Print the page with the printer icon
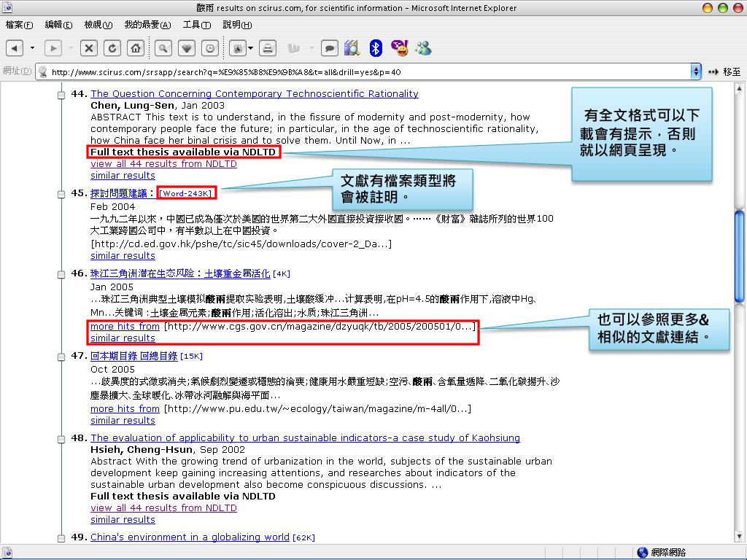The image size is (747, 560). click(268, 48)
